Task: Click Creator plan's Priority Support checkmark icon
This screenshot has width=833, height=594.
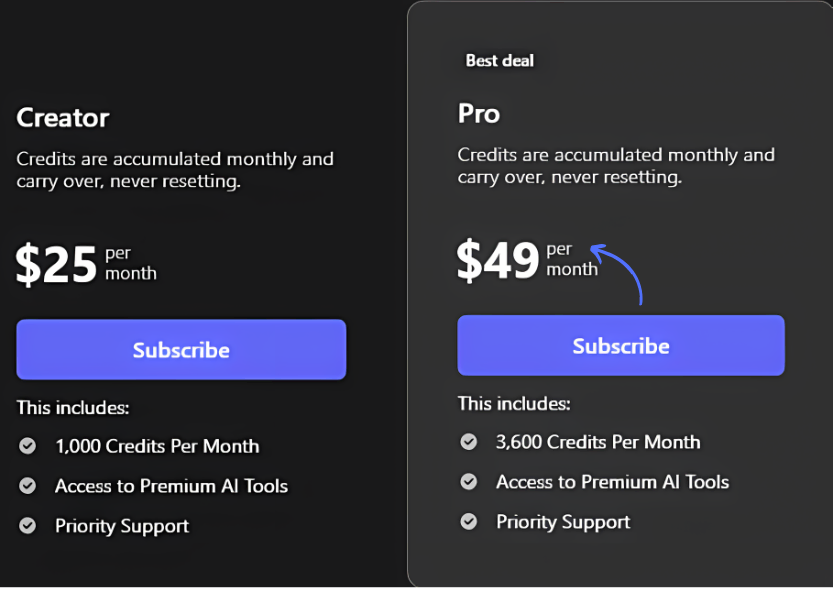Action: 28,526
